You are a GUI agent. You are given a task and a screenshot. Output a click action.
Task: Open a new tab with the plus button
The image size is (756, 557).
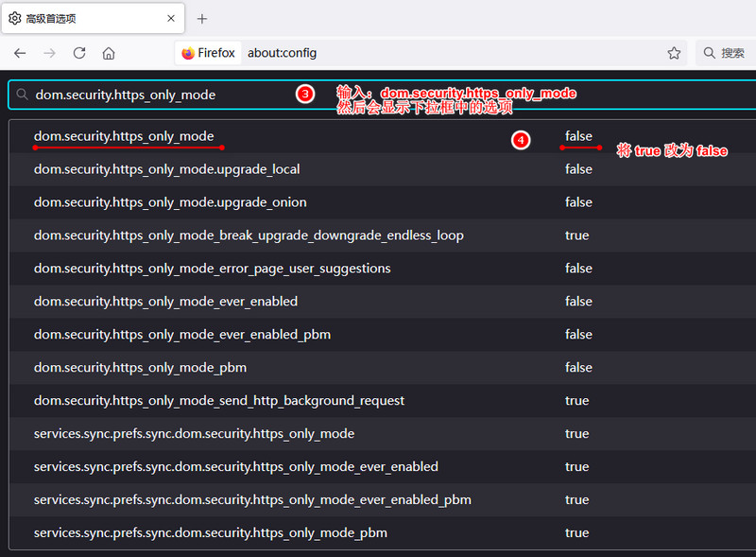[x=204, y=19]
